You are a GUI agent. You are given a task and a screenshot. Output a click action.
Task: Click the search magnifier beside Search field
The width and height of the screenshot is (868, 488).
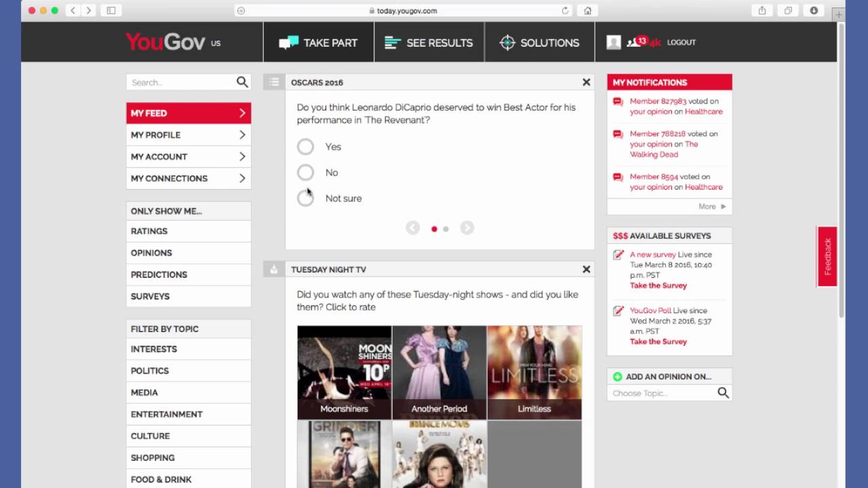tap(242, 82)
